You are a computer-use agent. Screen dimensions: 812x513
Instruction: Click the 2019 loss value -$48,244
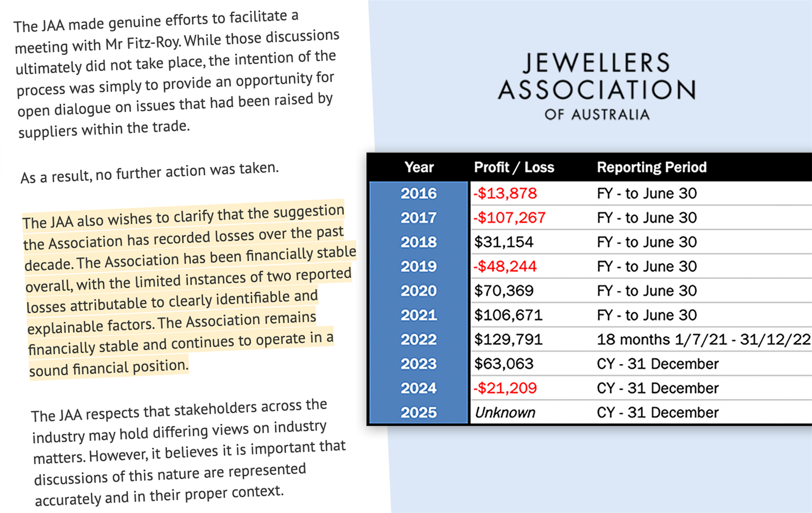[x=505, y=267]
